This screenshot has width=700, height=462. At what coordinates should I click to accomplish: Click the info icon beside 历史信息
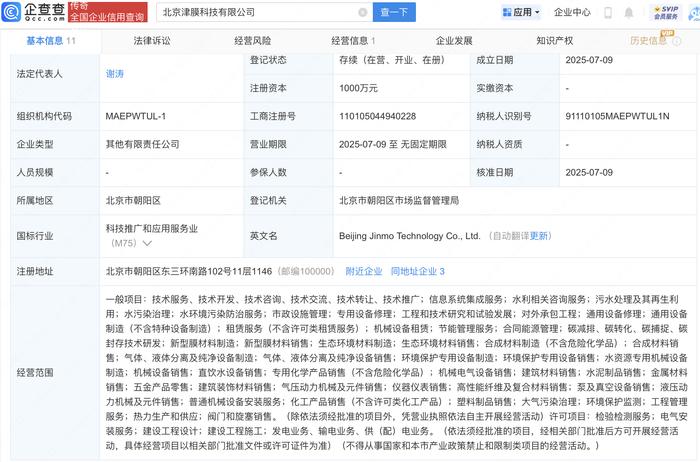(677, 41)
